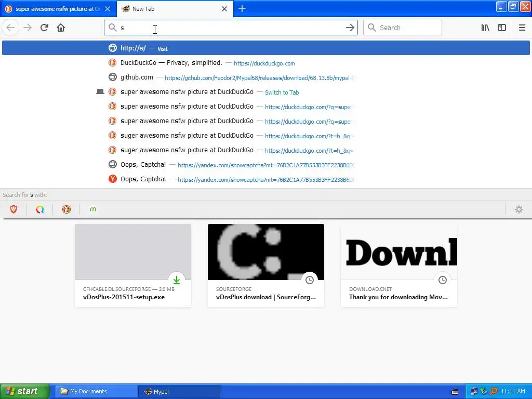Toggle the sidebar view icon

(x=502, y=28)
